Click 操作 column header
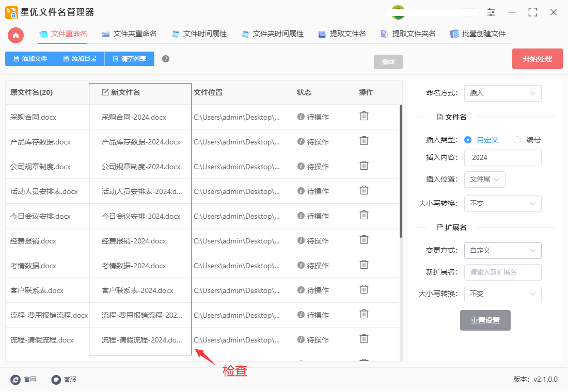The image size is (568, 392). tap(366, 93)
